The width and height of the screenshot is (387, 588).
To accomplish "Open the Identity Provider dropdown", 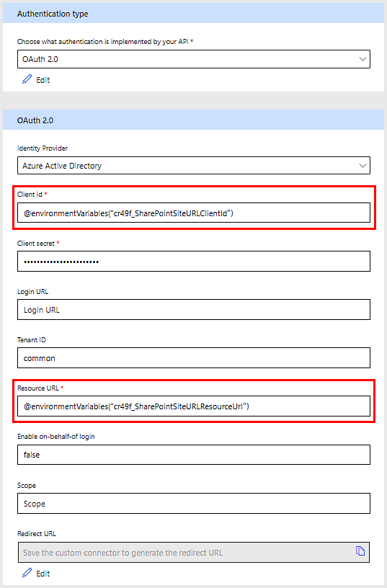I will click(x=193, y=166).
